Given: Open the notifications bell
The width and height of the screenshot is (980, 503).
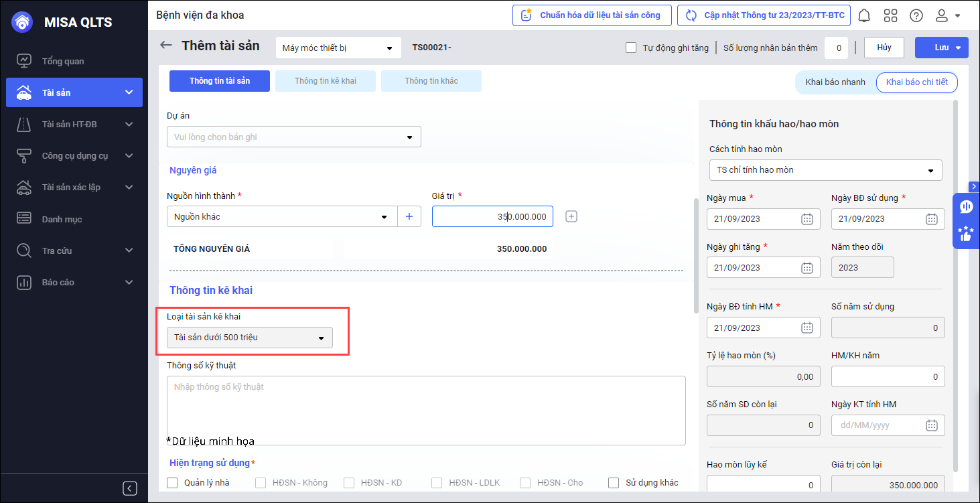Looking at the screenshot, I should coord(864,15).
